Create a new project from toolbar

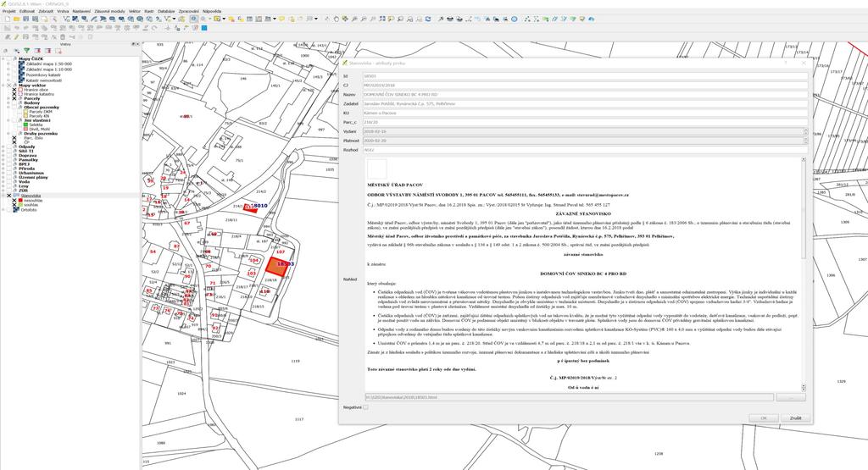[7, 19]
